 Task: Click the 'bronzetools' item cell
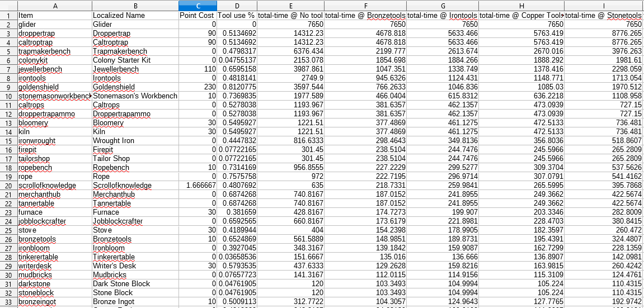click(55, 239)
